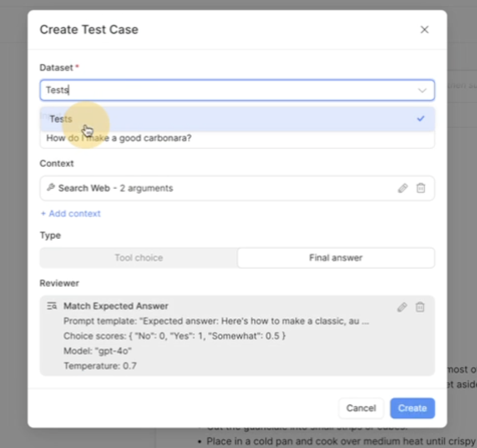
Task: Close the Create Test Case dialog
Action: coord(424,30)
